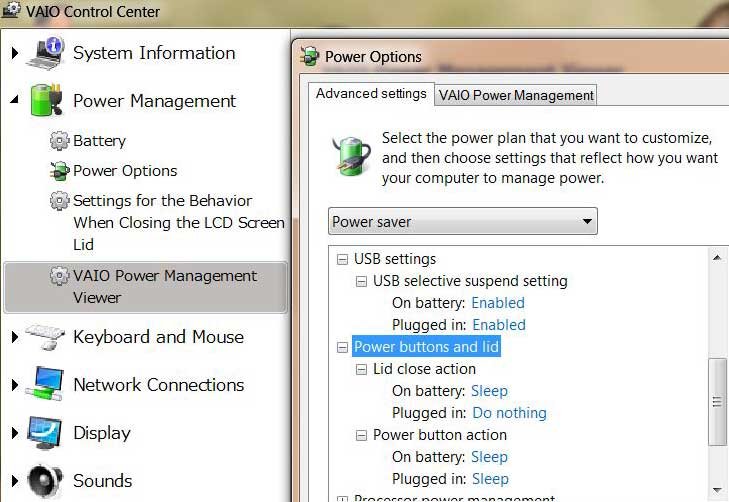The width and height of the screenshot is (729, 502).
Task: Collapse the Power Management category arrow
Action: pyautogui.click(x=15, y=99)
